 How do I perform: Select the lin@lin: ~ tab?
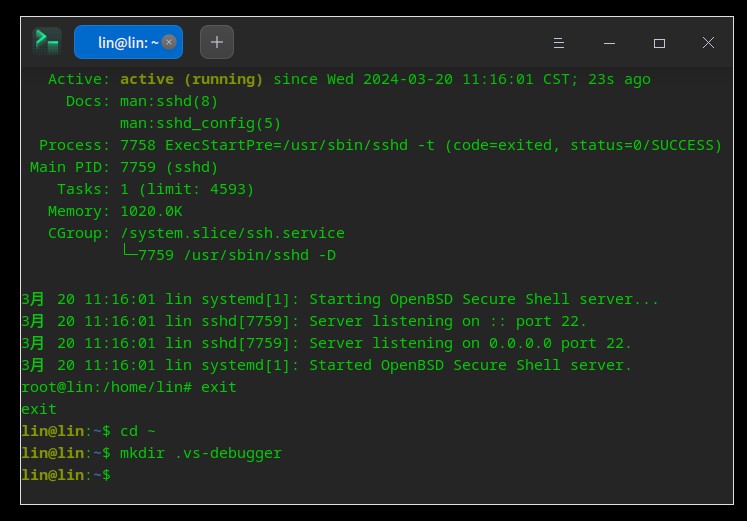(x=128, y=42)
